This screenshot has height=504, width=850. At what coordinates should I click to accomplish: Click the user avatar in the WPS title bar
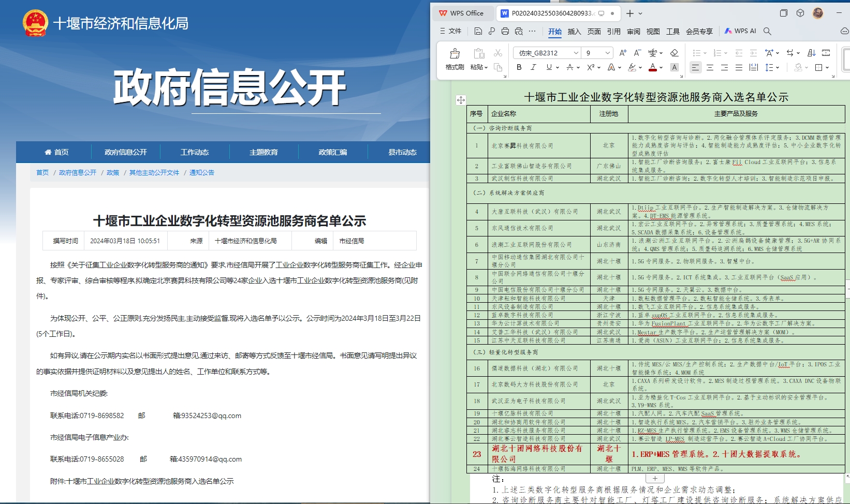coord(818,13)
